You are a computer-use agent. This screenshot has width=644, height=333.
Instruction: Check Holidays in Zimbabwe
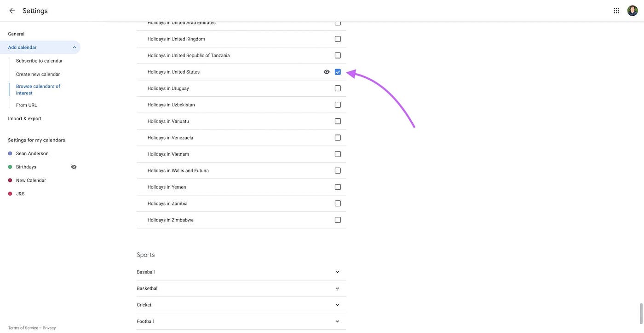pyautogui.click(x=338, y=220)
